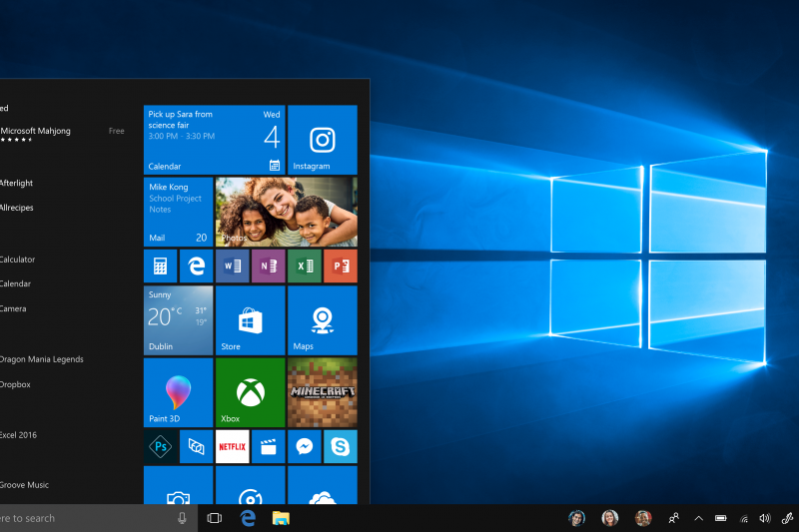Screen dimensions: 799x532
Task: Open the Groove Music disc tile
Action: (251, 485)
